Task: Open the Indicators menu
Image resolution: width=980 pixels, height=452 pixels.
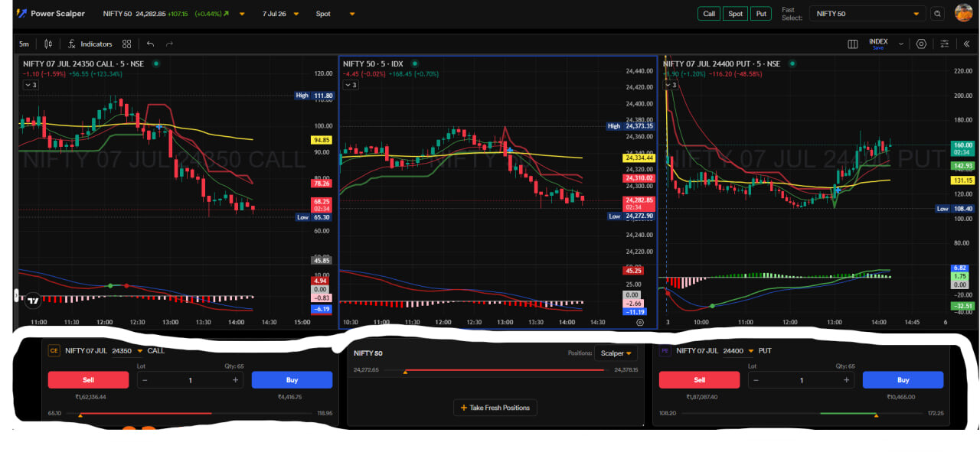Action: pyautogui.click(x=90, y=44)
